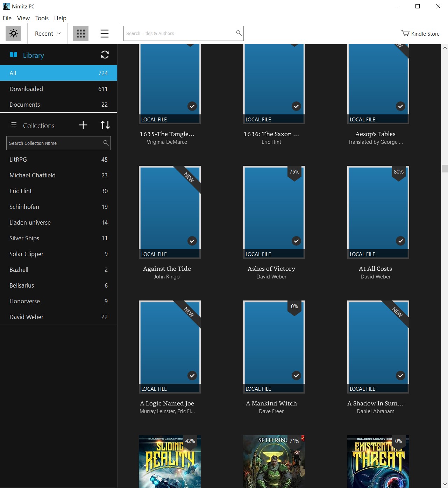
Task: Open the Downloaded filter showing 611 books
Action: point(26,89)
